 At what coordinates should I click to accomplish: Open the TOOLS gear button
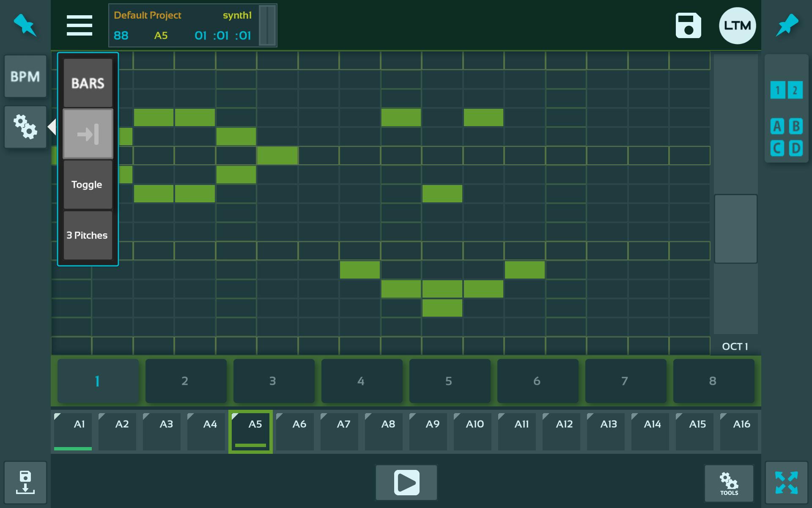[x=729, y=483]
